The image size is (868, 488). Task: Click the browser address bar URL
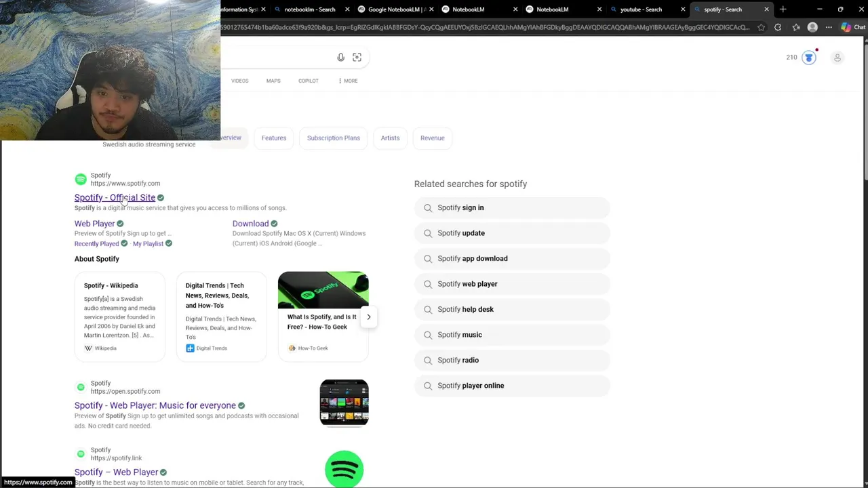[x=485, y=27]
